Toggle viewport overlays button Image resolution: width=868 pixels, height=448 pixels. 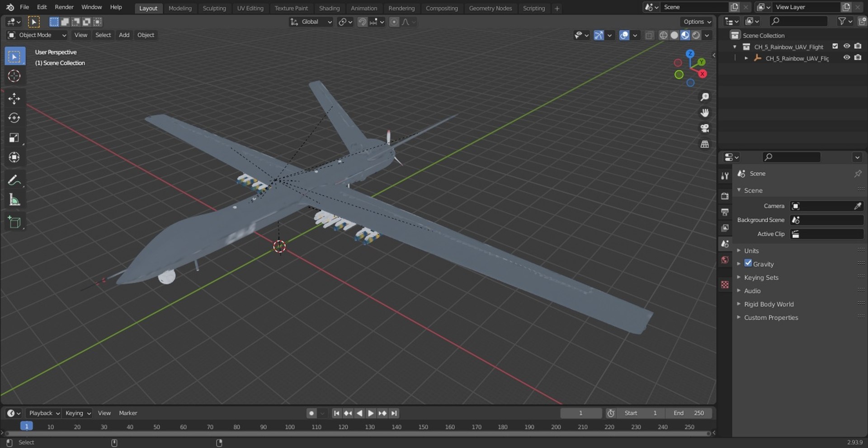[x=624, y=35]
